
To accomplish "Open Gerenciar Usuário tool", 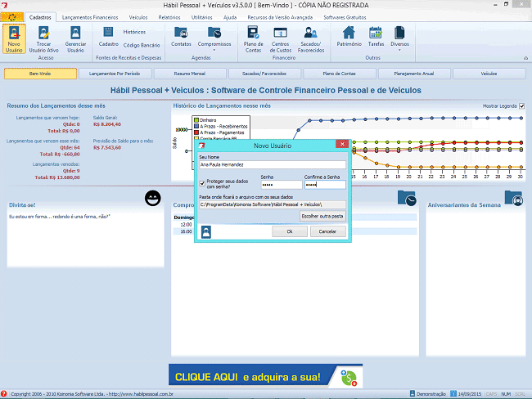I will pos(75,39).
